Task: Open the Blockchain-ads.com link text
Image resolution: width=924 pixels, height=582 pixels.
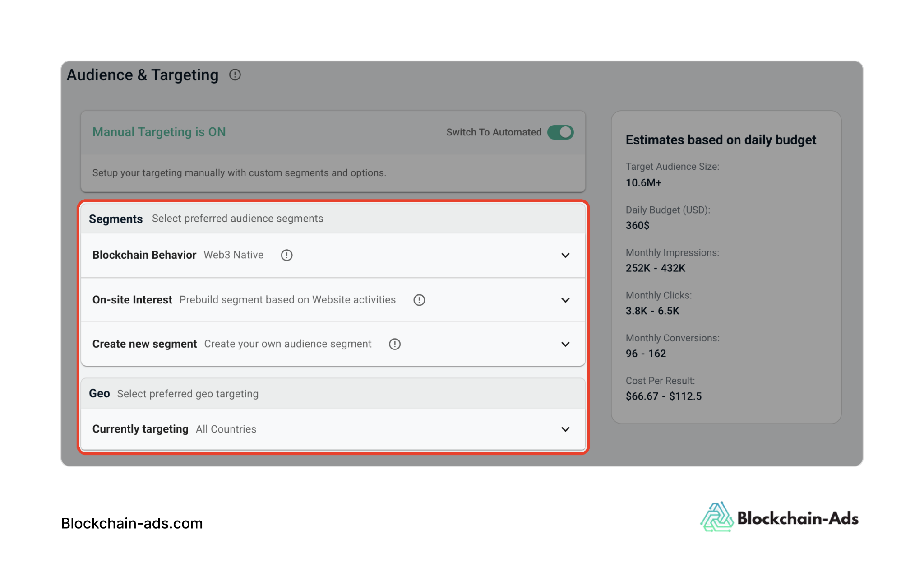Action: point(132,523)
